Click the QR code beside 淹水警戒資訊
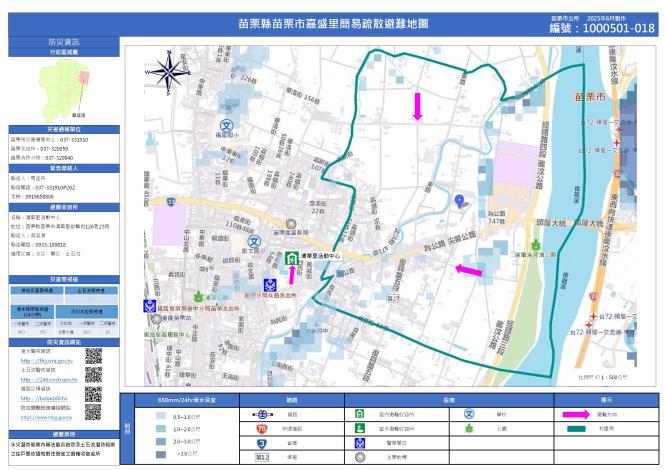665x470 pixels. click(x=93, y=356)
